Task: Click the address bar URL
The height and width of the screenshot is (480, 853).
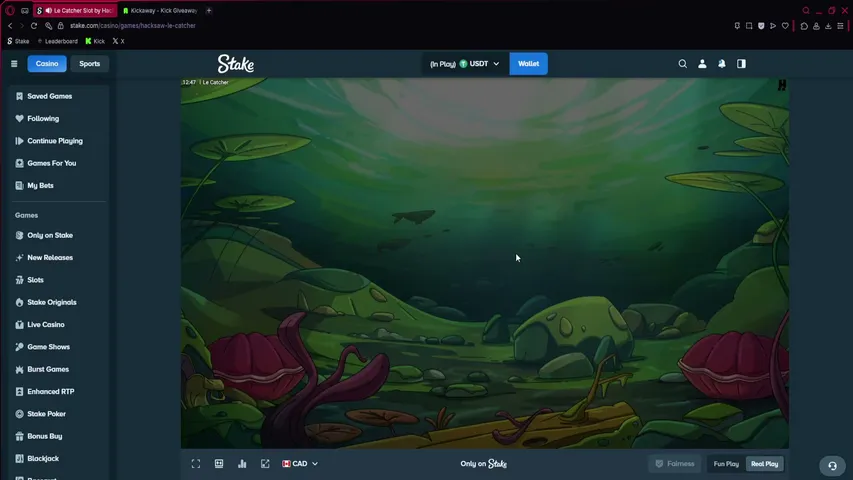Action: [x=133, y=26]
